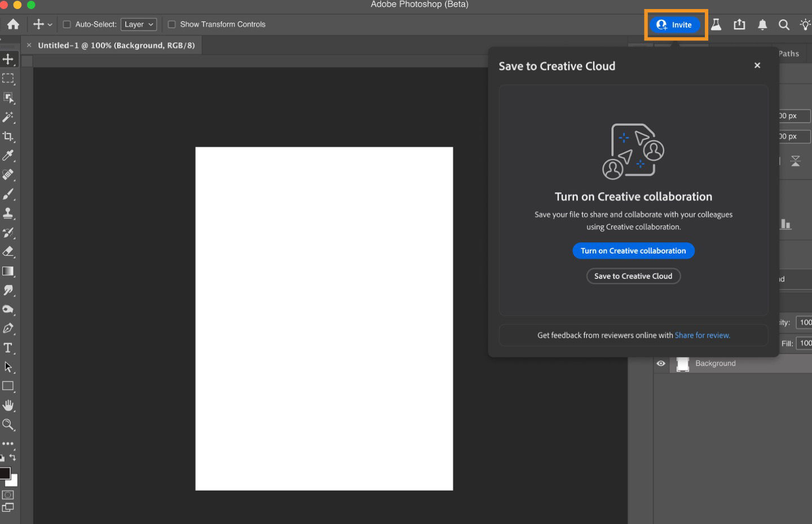
Task: Pick the Eyedropper tool
Action: pyautogui.click(x=8, y=156)
